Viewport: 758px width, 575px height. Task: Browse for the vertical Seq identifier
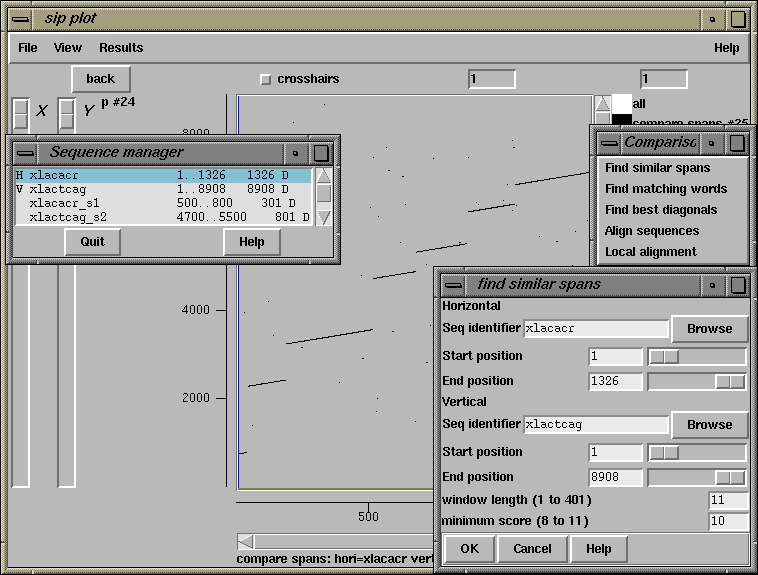pyautogui.click(x=709, y=425)
